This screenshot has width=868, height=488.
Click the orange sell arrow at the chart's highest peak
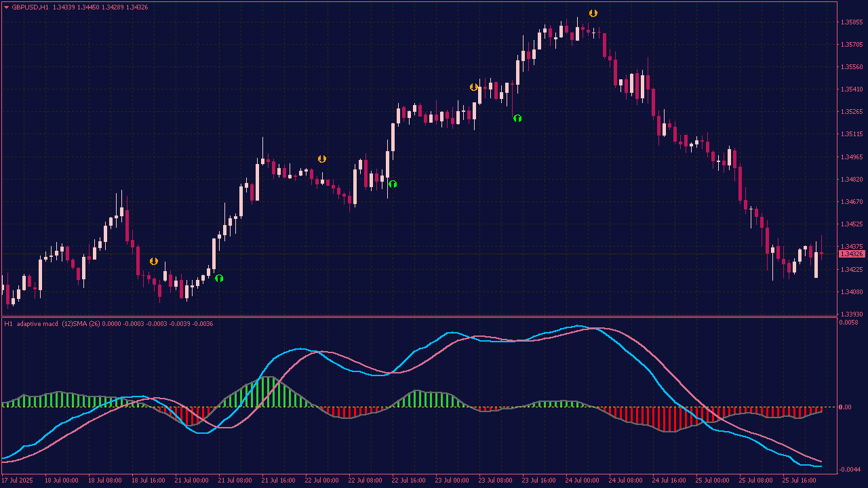[593, 13]
